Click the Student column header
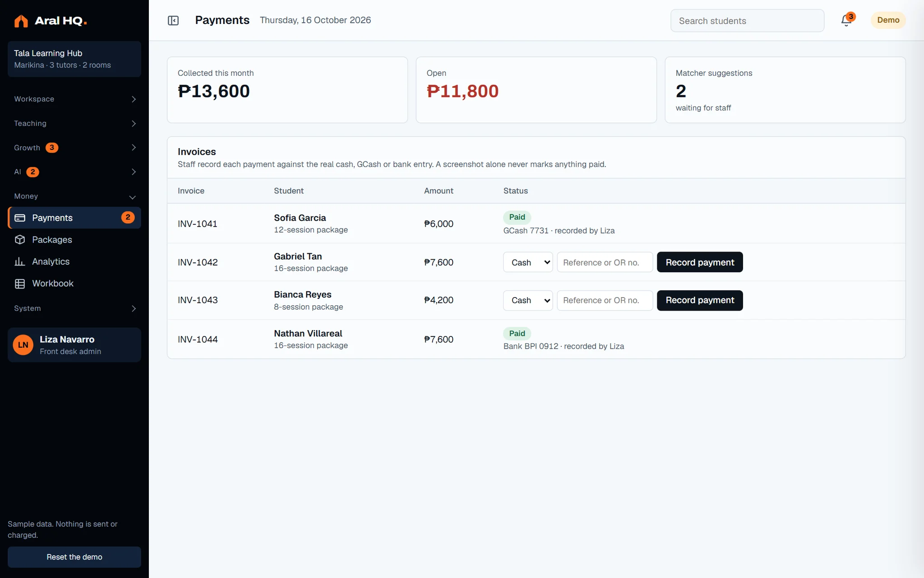 pos(289,191)
